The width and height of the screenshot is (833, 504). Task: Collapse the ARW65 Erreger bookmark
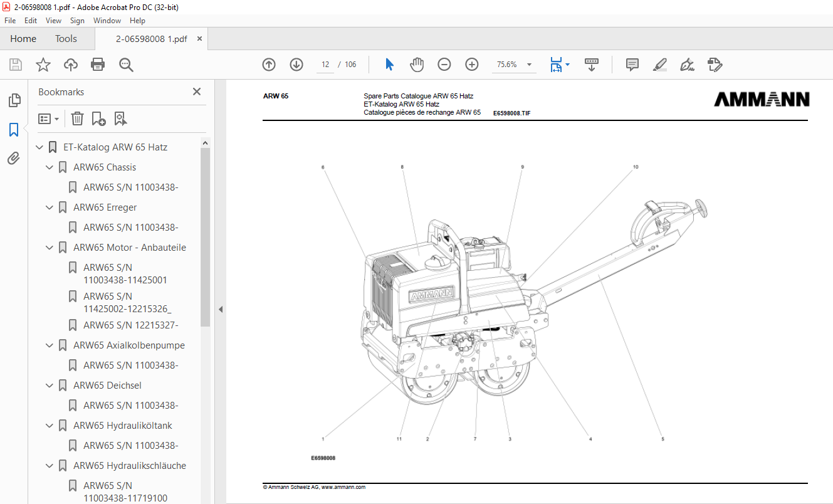[x=50, y=207]
